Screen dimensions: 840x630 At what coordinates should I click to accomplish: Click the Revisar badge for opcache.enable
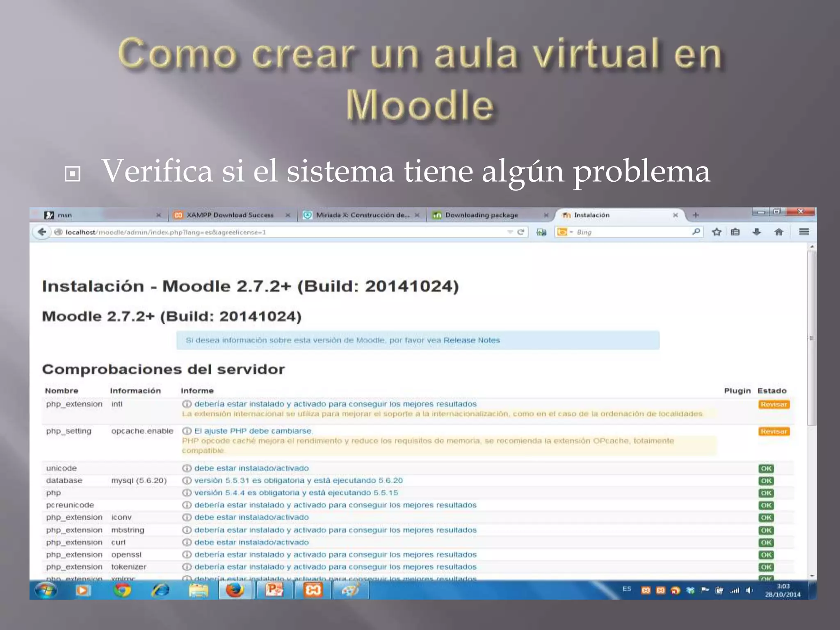tap(774, 431)
